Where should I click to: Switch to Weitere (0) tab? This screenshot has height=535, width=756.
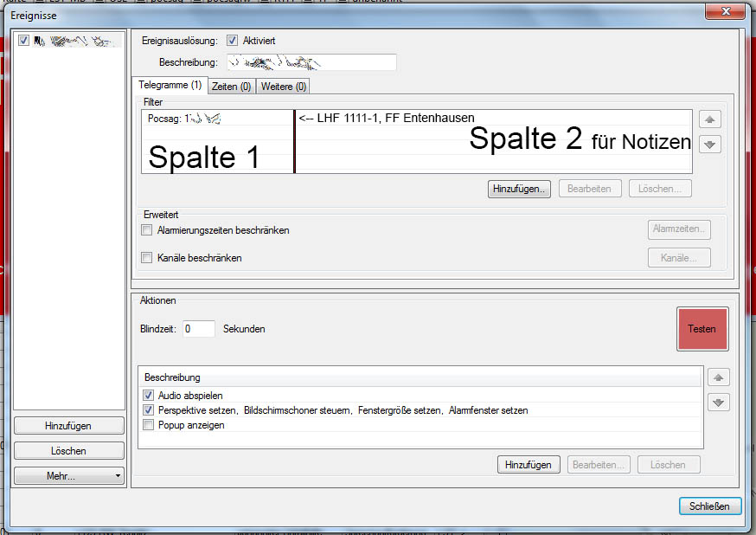click(283, 87)
